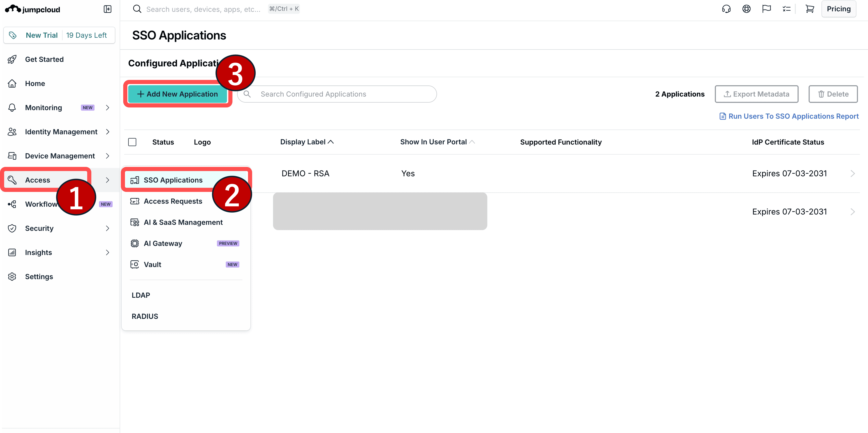Click the Vault safe icon
This screenshot has width=868, height=433.
[135, 265]
